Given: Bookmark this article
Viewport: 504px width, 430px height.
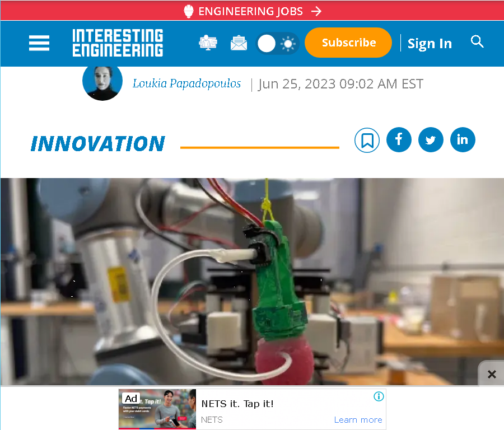Looking at the screenshot, I should point(367,140).
